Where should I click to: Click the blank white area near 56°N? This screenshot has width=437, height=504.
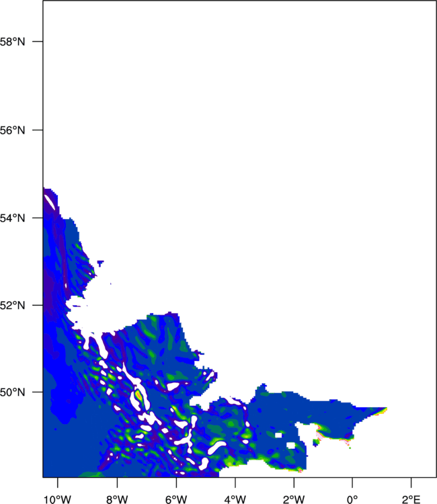[x=225, y=130]
